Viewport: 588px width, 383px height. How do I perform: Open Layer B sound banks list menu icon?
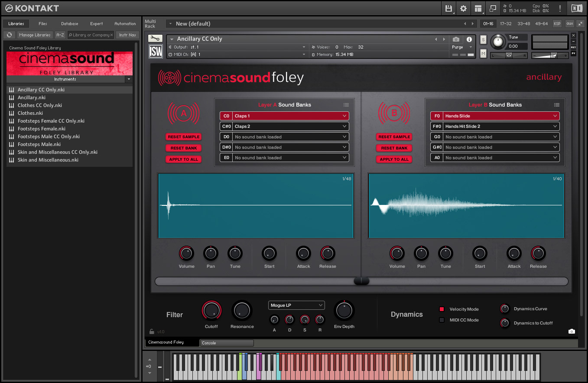557,105
